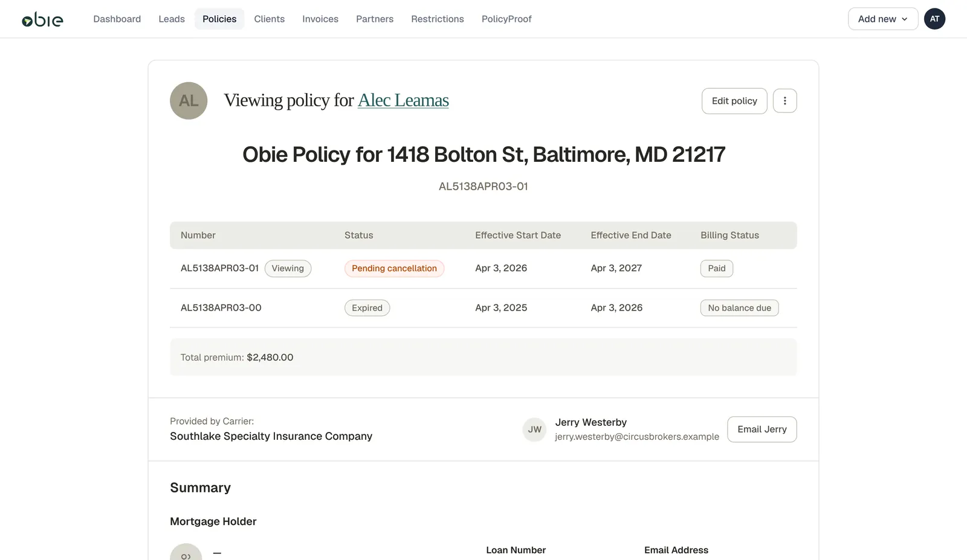This screenshot has width=967, height=560.
Task: Click the Paid billing badge
Action: 717,268
